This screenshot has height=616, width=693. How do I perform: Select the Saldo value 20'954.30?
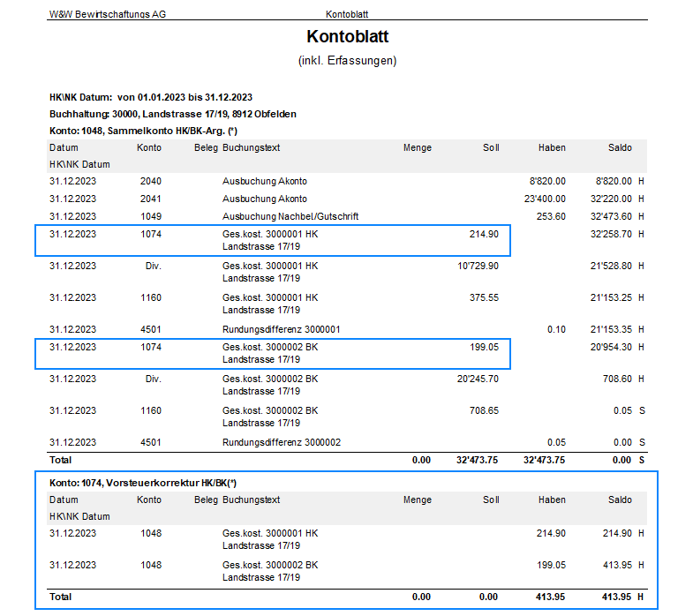pos(611,348)
